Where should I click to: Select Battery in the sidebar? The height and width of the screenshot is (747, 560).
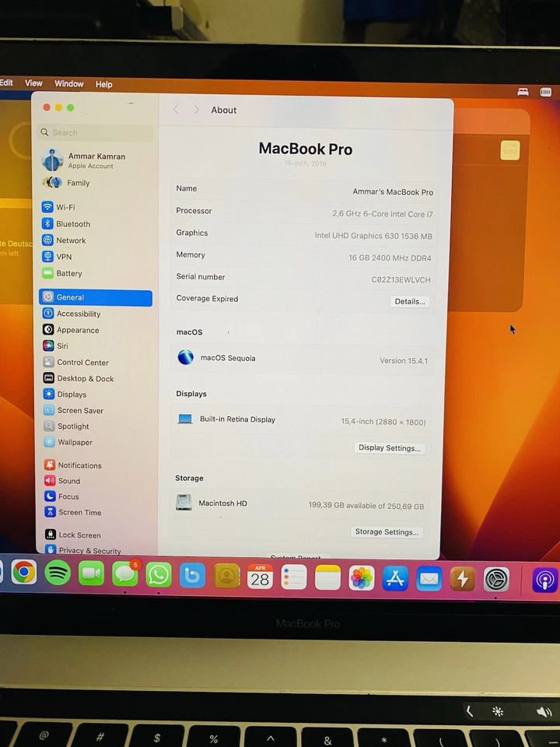(62, 273)
